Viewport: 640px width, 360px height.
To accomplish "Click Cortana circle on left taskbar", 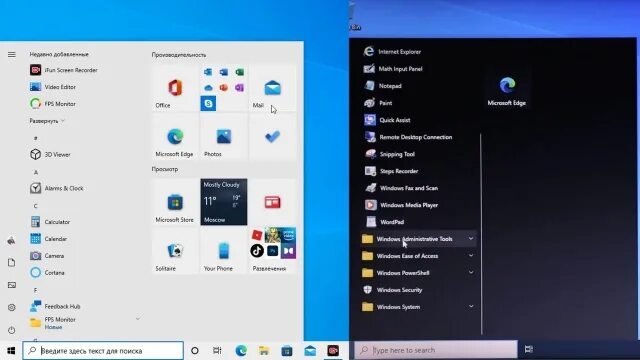I will (x=195, y=351).
